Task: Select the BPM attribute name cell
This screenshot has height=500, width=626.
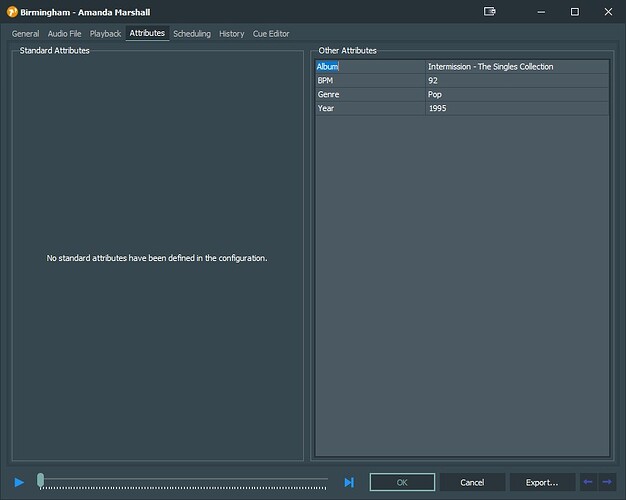Action: tap(370, 81)
